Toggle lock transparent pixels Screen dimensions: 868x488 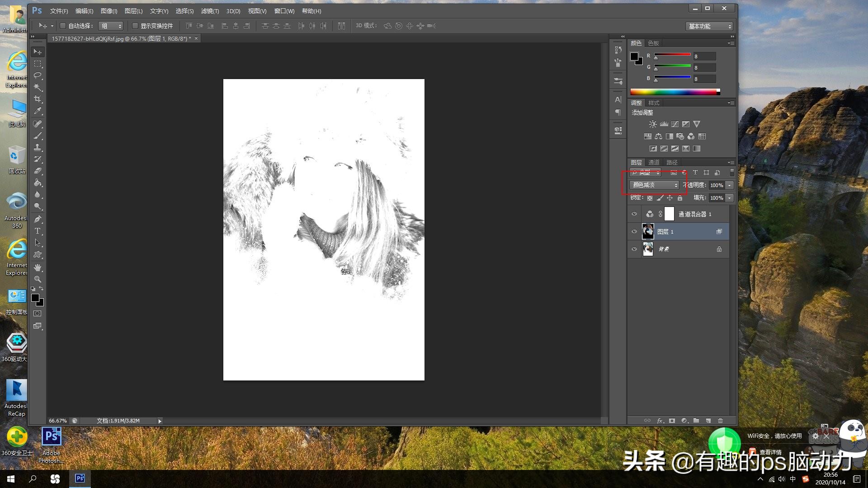[650, 198]
